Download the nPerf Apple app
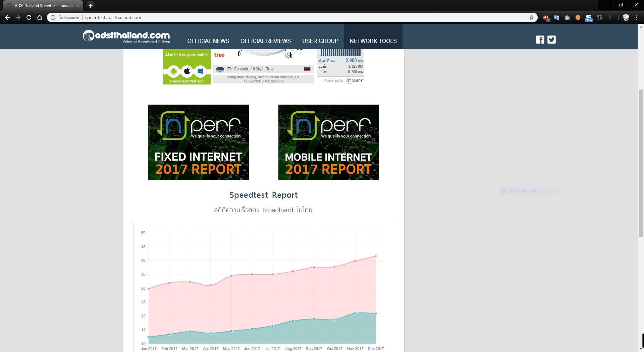The image size is (644, 352). pyautogui.click(x=187, y=71)
